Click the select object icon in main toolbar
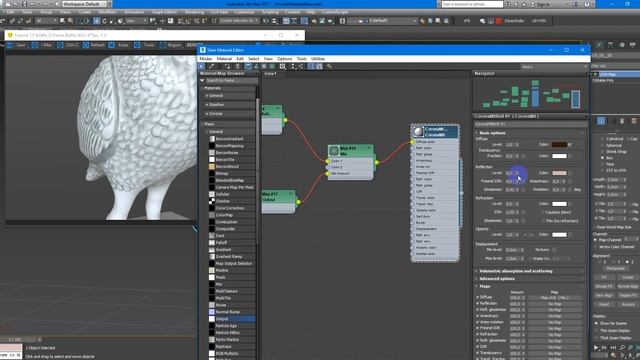This screenshot has width=640, height=360. tap(62, 20)
